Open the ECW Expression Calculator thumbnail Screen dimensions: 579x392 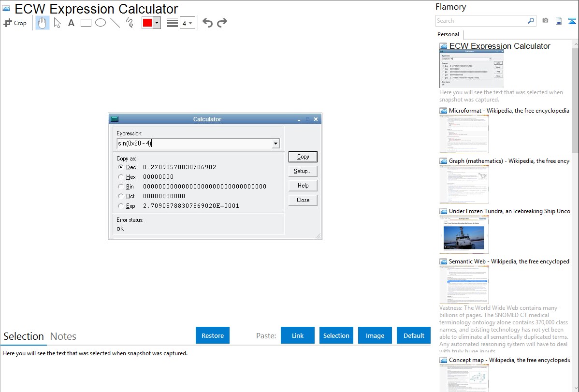tap(472, 70)
